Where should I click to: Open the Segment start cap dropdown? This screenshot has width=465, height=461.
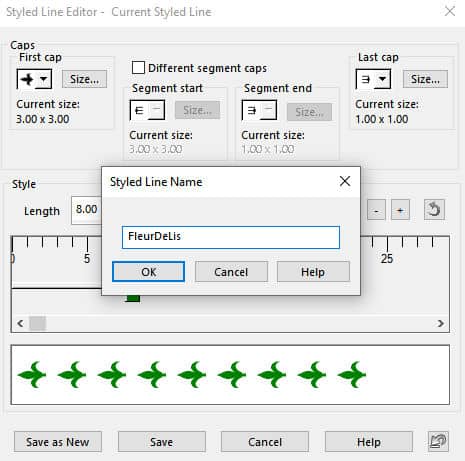click(157, 110)
